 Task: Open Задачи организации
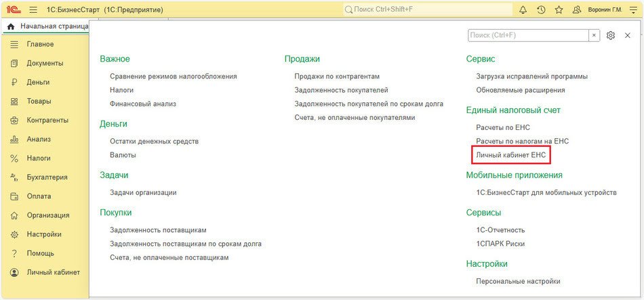tap(143, 192)
